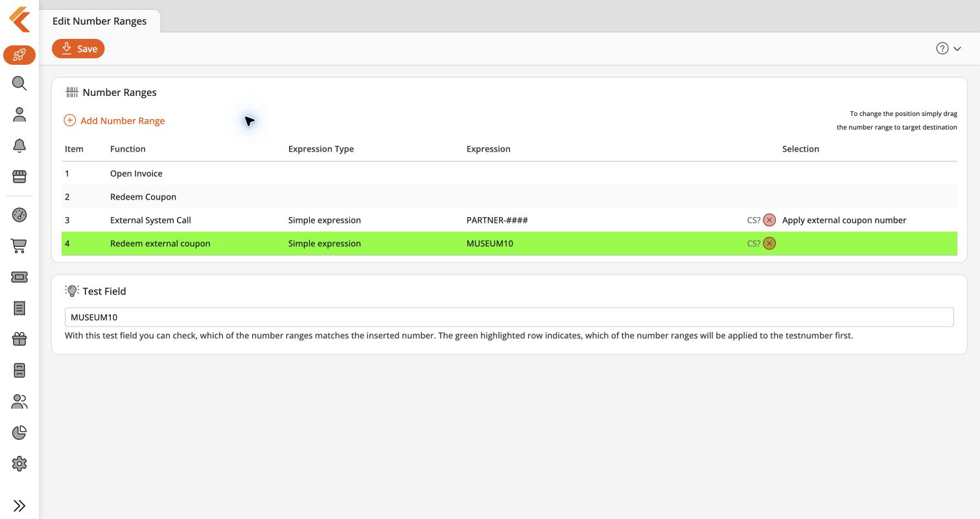Select the Redeem Coupon row
Image resolution: width=980 pixels, height=519 pixels.
[509, 197]
